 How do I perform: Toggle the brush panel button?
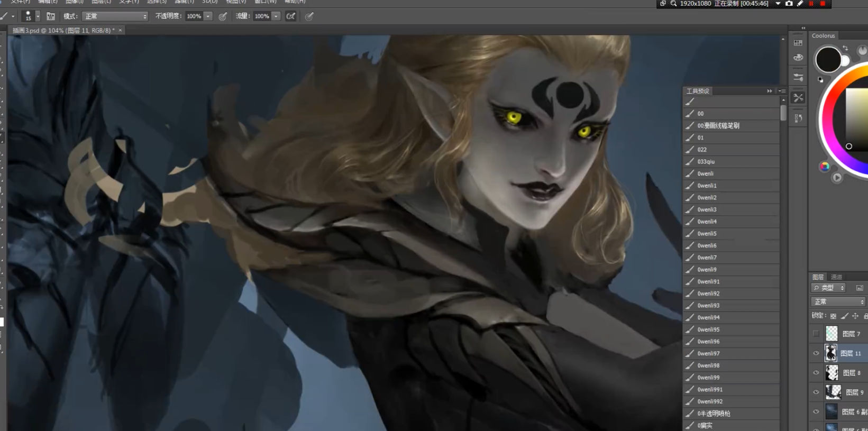[x=51, y=16]
